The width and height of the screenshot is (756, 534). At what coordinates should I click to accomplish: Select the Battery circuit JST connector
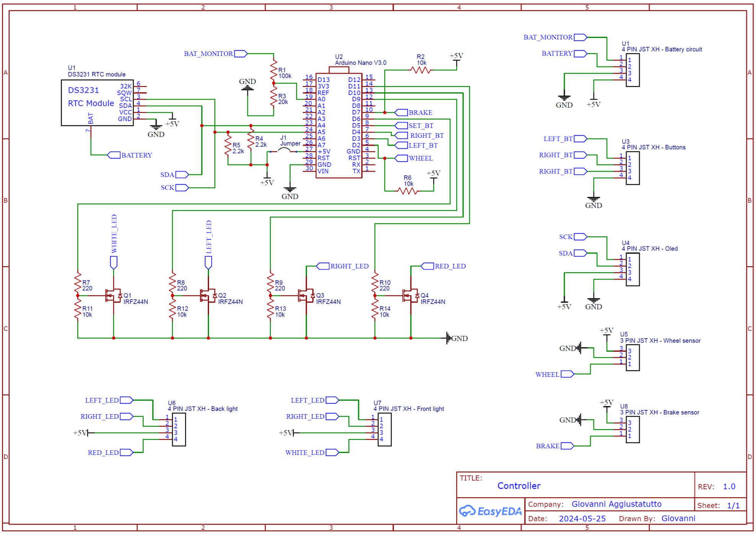[x=632, y=70]
